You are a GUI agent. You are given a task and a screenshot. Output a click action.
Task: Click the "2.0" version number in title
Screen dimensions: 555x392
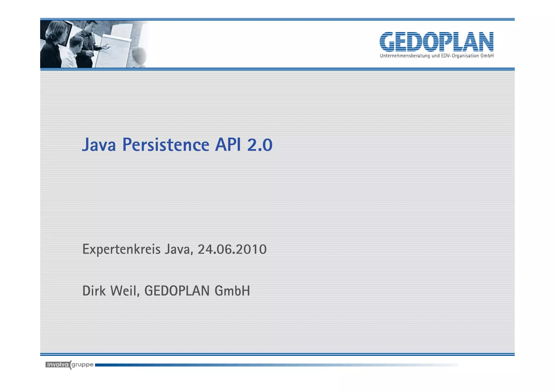pyautogui.click(x=260, y=145)
